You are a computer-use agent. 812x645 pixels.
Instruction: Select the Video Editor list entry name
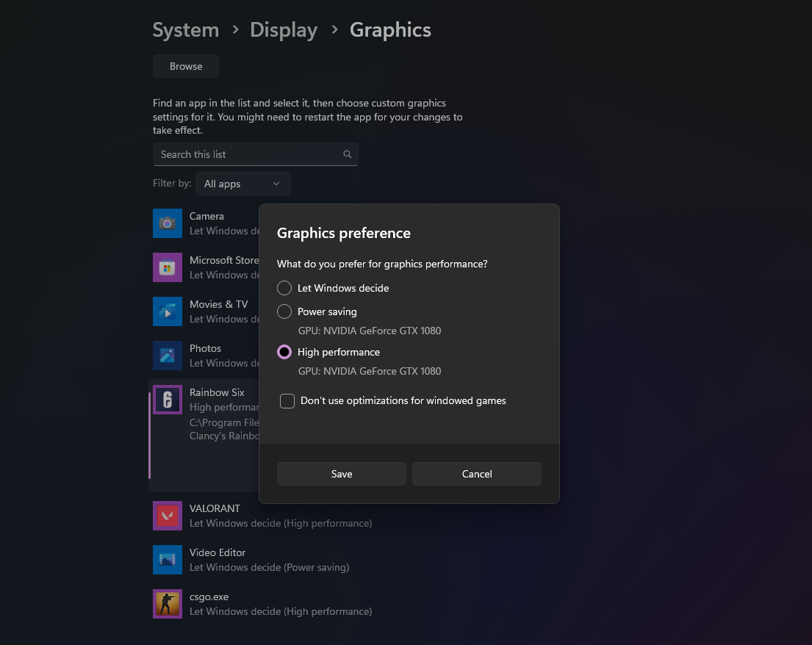(x=218, y=552)
